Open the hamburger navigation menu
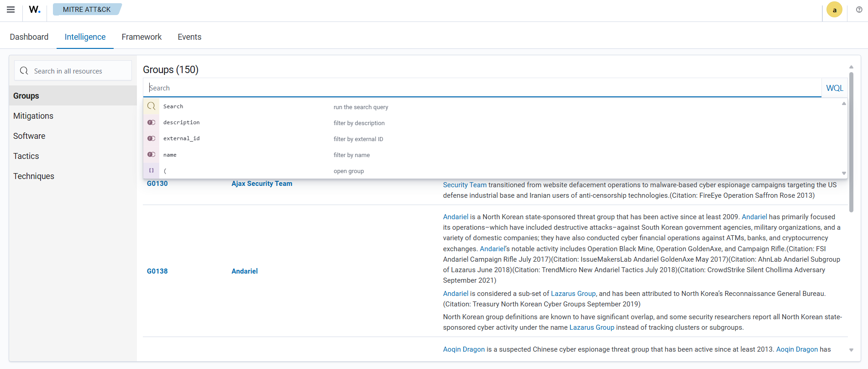868x369 pixels. (x=11, y=10)
